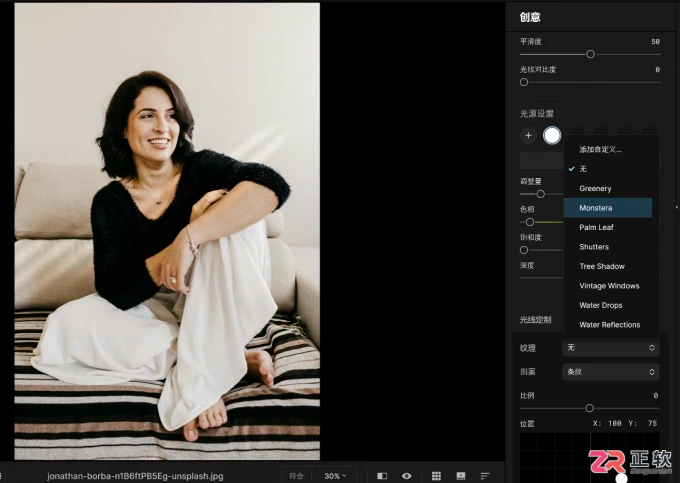The height and width of the screenshot is (483, 680).
Task: Click the Y position value 75
Action: tap(653, 423)
